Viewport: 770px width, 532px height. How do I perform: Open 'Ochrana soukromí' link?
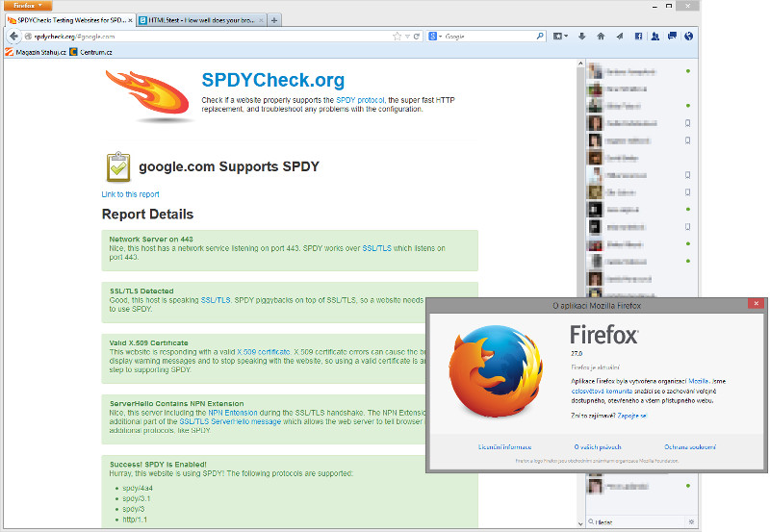pyautogui.click(x=690, y=447)
